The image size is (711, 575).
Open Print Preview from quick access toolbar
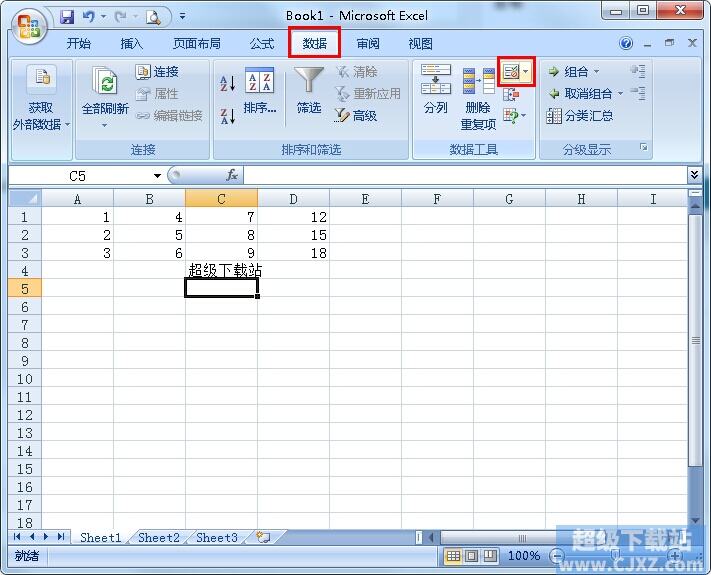[153, 17]
